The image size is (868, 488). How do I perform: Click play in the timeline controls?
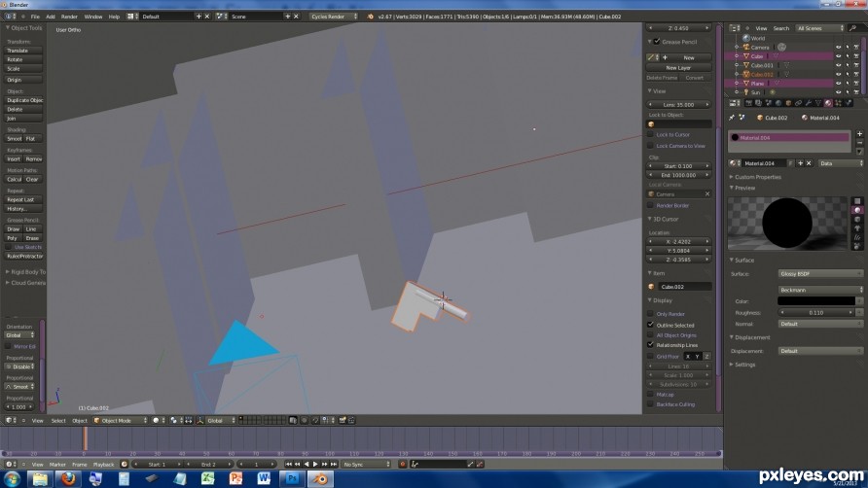(x=315, y=465)
